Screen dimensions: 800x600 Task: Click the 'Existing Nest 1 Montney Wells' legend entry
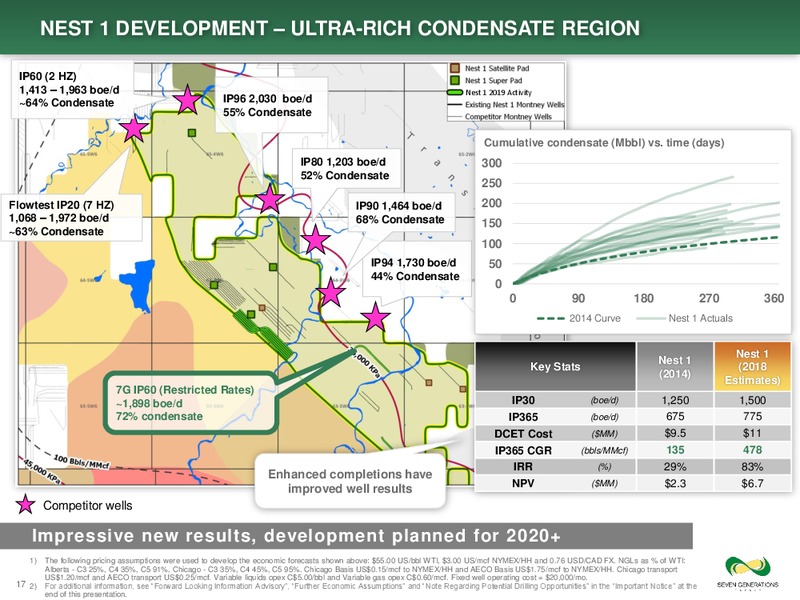coord(506,105)
